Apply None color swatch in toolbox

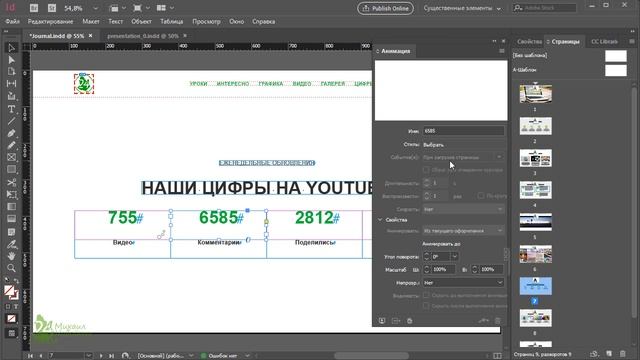(x=11, y=319)
